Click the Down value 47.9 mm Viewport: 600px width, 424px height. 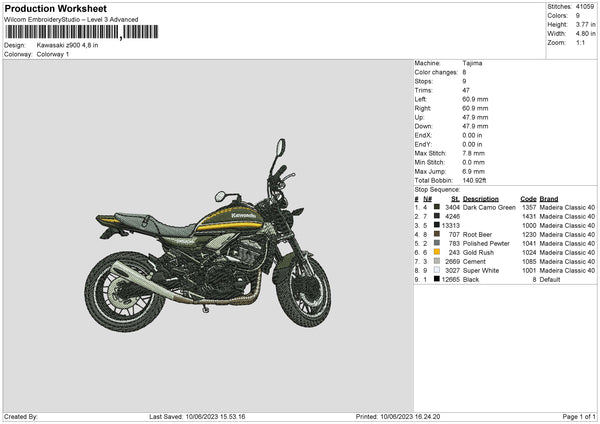tap(475, 126)
